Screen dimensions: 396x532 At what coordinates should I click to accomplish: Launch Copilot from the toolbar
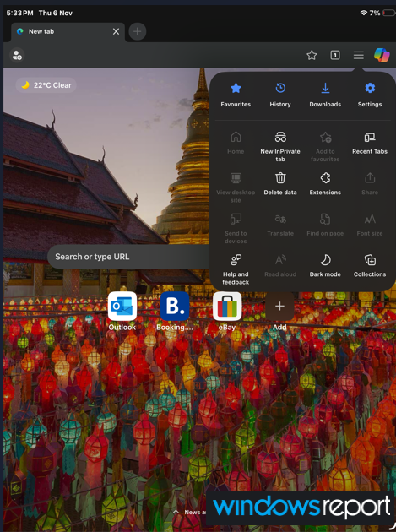click(x=382, y=55)
